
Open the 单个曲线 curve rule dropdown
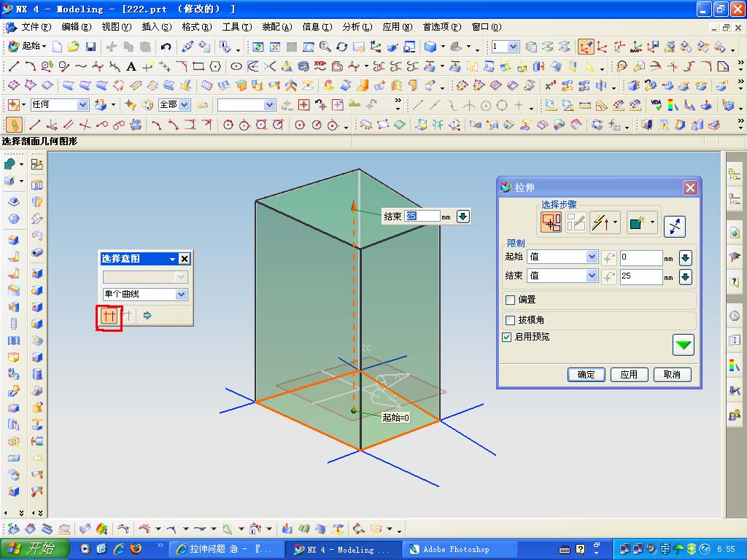181,295
